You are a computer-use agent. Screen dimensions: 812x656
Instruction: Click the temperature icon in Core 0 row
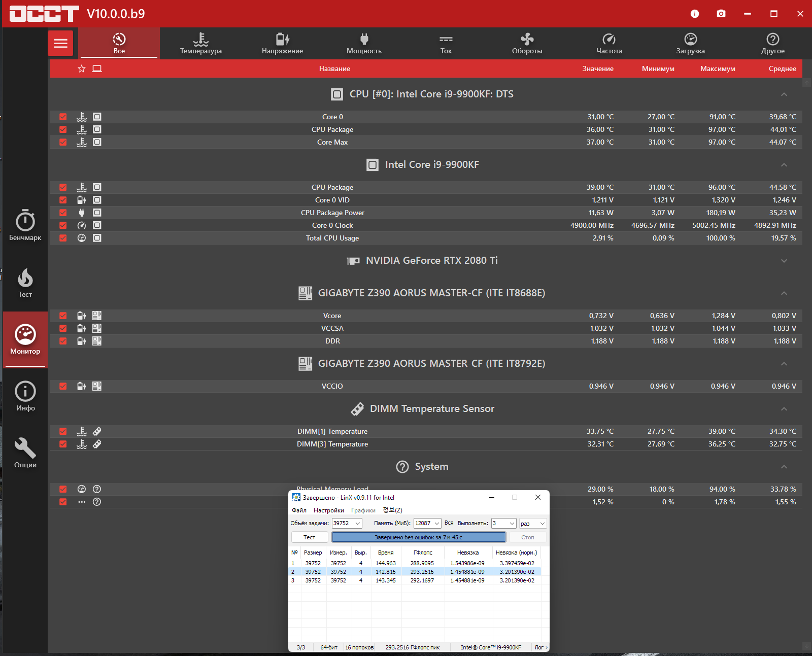[x=82, y=117]
